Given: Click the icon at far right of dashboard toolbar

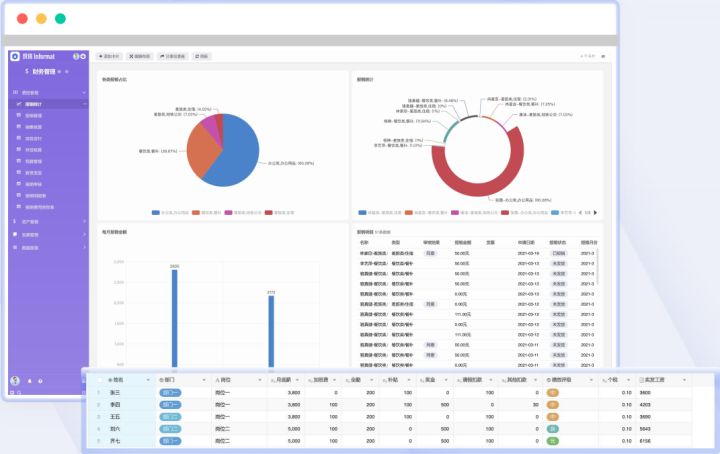Looking at the screenshot, I should point(603,56).
